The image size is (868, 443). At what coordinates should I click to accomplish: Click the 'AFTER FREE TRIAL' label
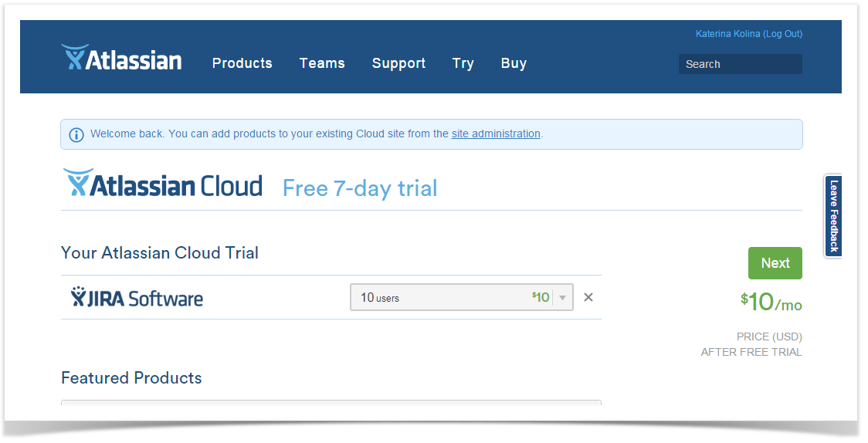(751, 352)
